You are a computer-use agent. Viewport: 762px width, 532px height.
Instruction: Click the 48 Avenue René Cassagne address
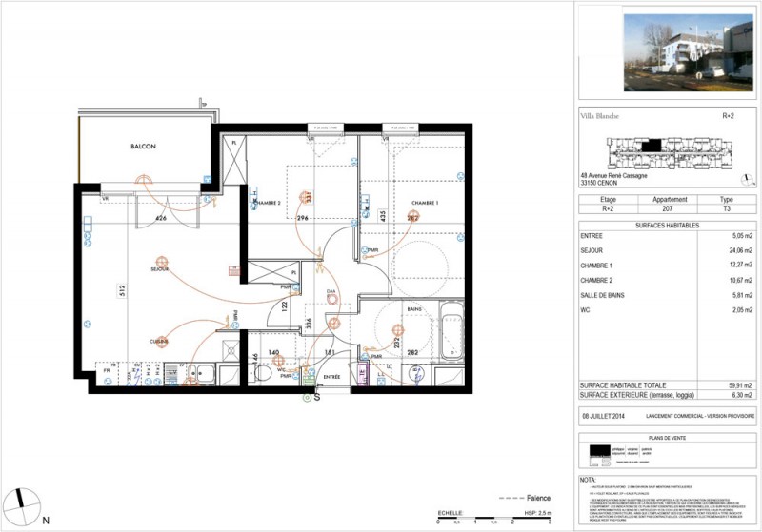(613, 176)
